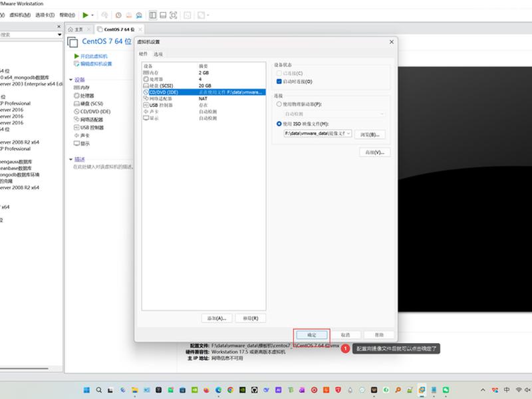Collapse the 设备 section triangle
Viewport: 532px width, 399px height.
point(71,80)
